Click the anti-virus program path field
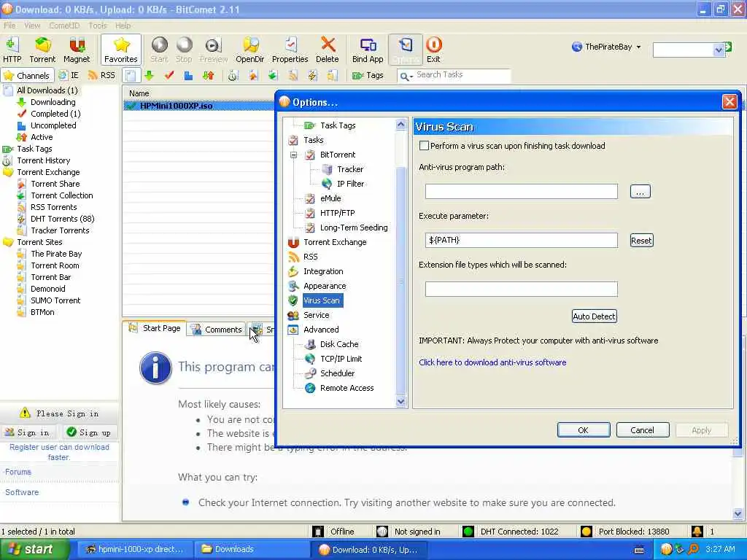 pos(521,192)
